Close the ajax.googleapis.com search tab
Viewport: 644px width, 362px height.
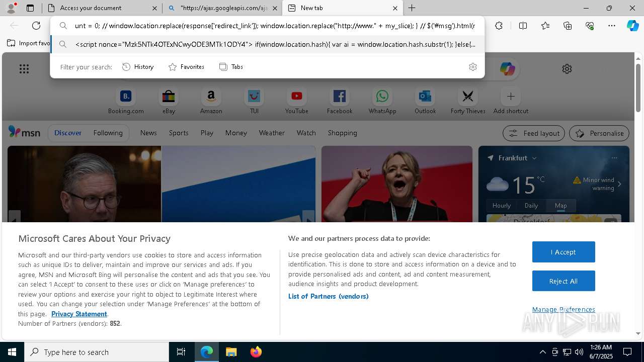[x=275, y=8]
